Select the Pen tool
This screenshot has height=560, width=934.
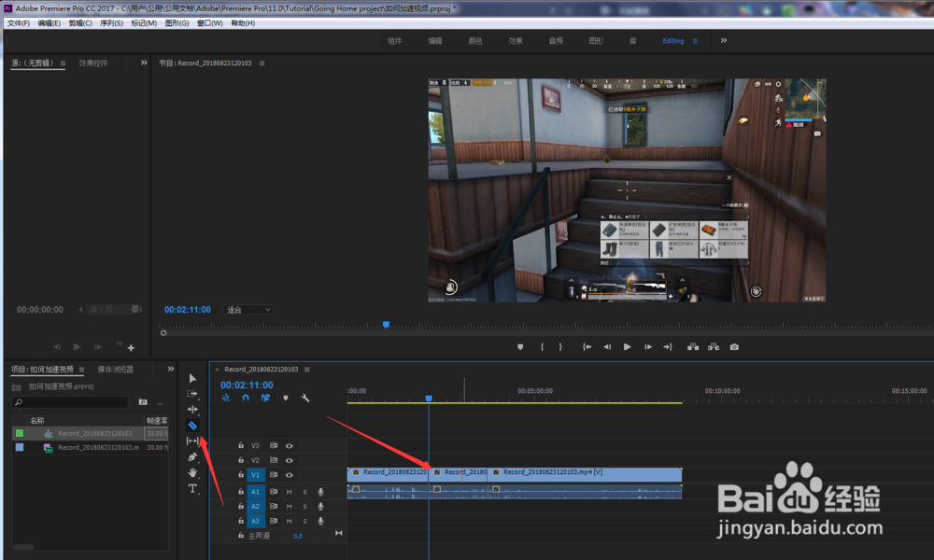point(192,457)
